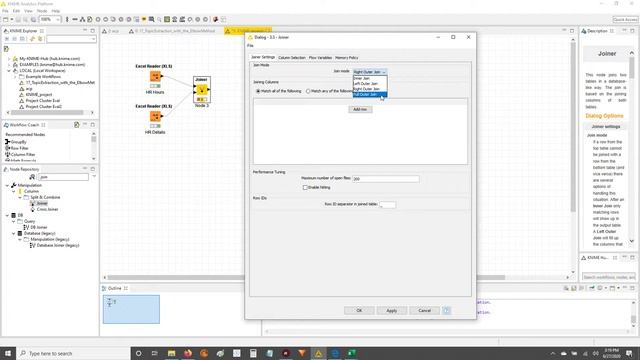Open the Join mode combo box

[x=369, y=72]
